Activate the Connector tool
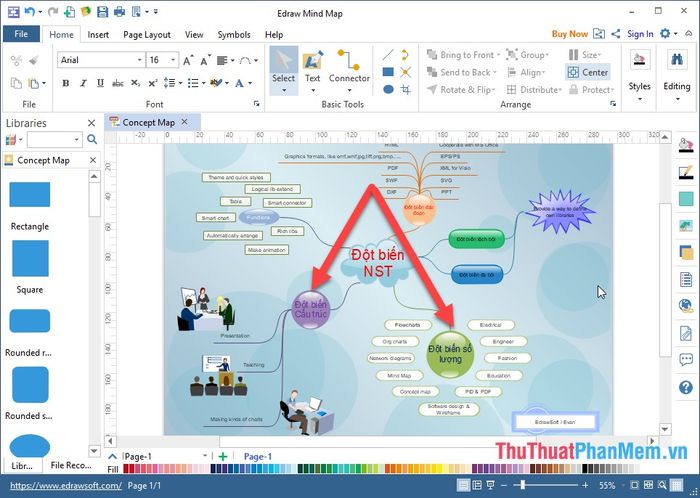 pyautogui.click(x=349, y=71)
